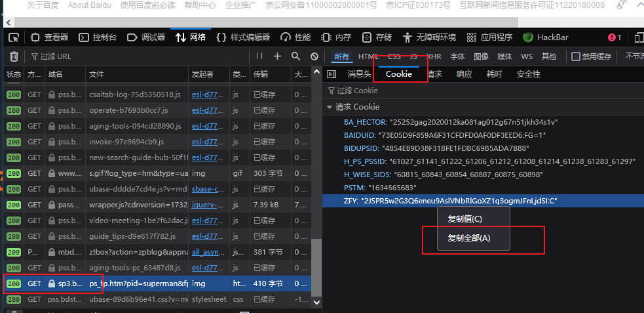Filter requests by 字体

click(457, 56)
